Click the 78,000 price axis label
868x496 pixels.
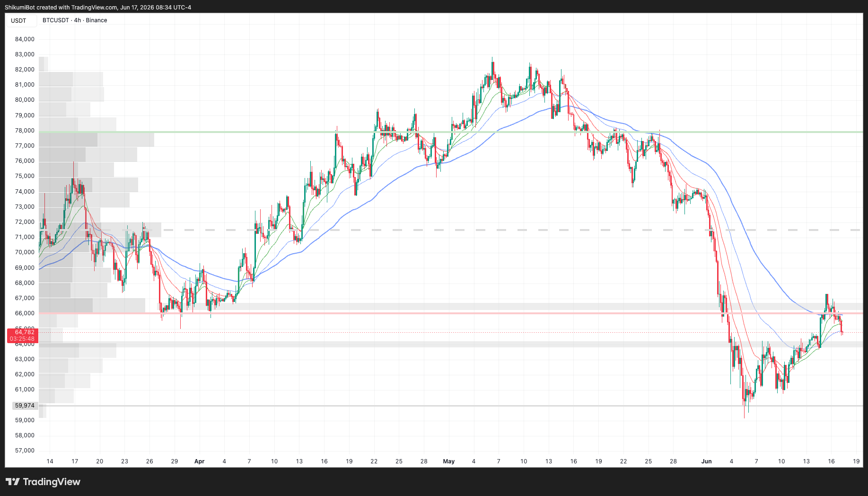pos(25,130)
